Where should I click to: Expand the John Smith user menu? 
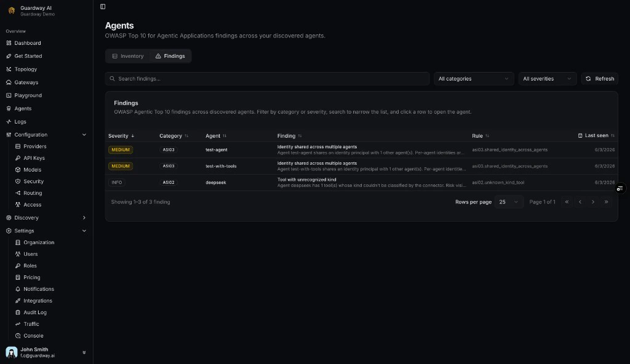(x=84, y=352)
